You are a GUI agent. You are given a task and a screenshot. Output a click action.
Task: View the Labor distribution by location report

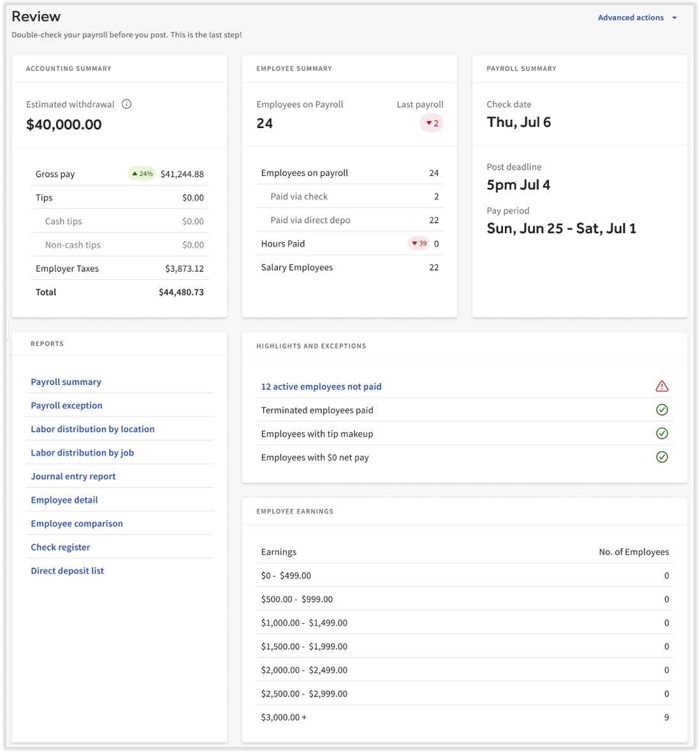coord(92,428)
